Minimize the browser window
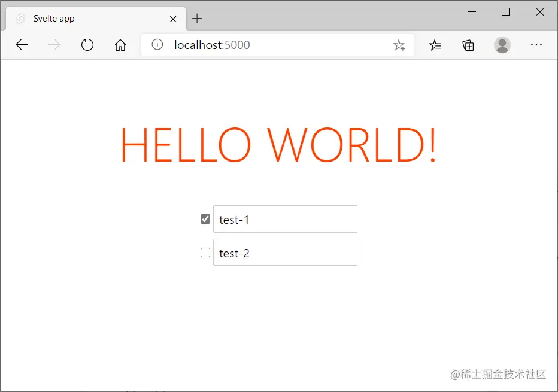Screen dimensions: 558x392 click(x=472, y=12)
